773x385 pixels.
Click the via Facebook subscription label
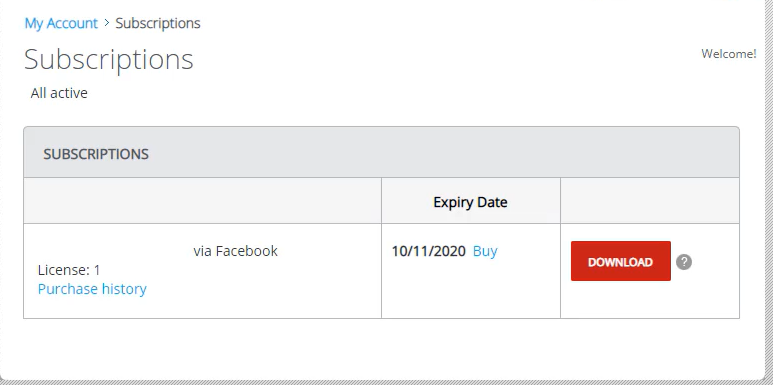(235, 251)
